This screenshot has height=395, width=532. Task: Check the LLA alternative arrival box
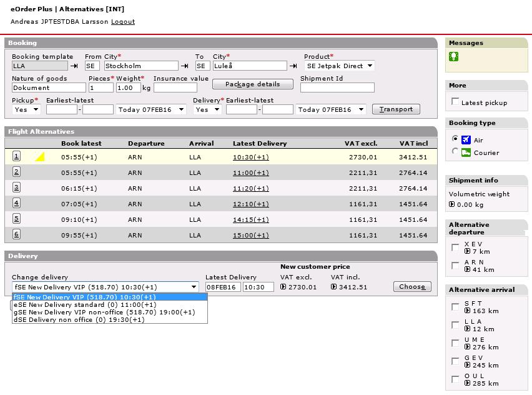[x=455, y=325]
